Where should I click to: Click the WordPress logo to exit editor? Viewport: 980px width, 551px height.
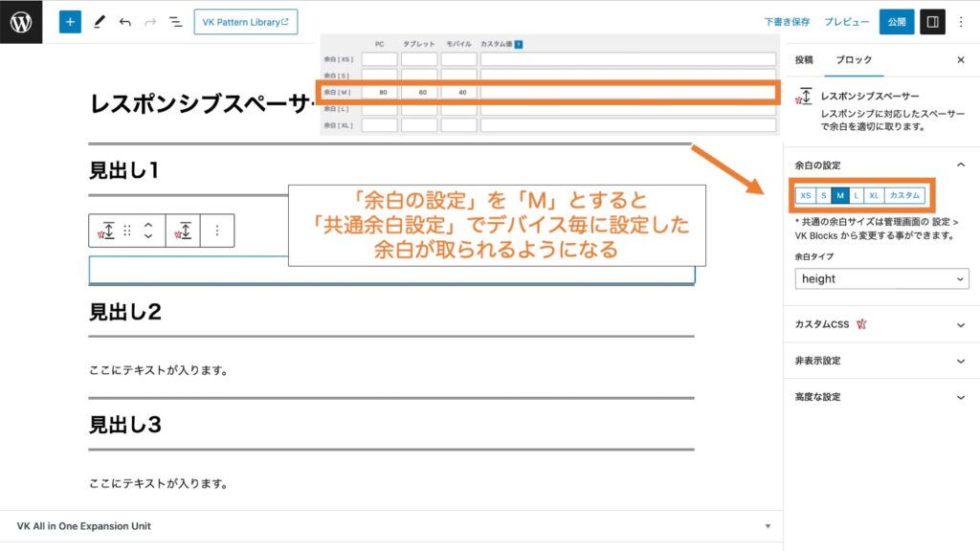(x=21, y=21)
